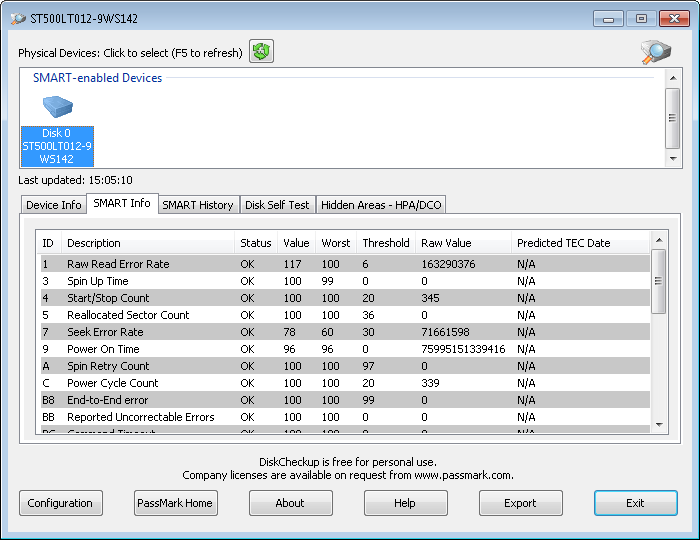700x540 pixels.
Task: Click device list scroll up arrow
Action: tap(673, 78)
